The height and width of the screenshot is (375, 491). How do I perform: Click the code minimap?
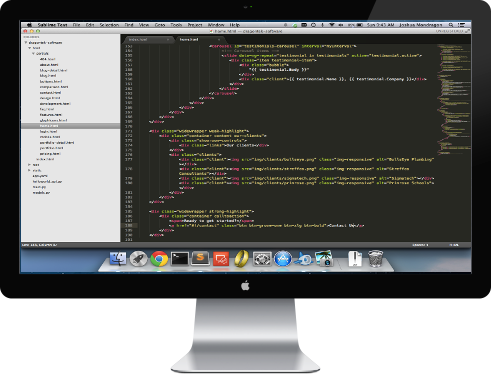(x=454, y=99)
